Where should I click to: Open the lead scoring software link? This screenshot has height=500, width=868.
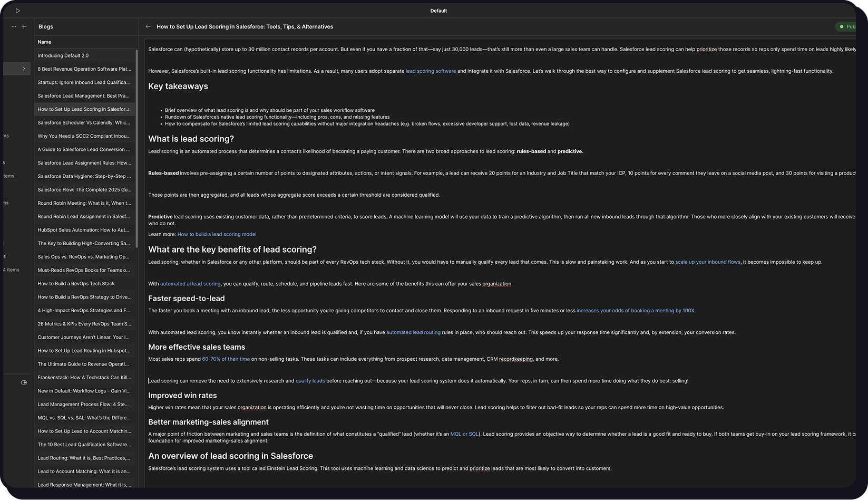tap(431, 71)
